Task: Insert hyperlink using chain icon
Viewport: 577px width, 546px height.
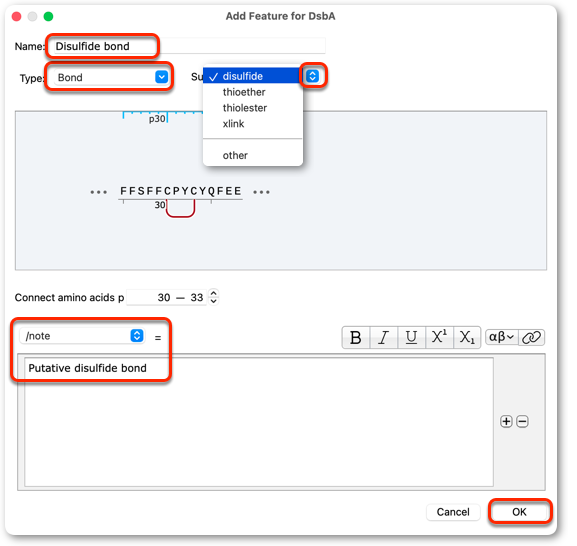Action: [x=531, y=337]
